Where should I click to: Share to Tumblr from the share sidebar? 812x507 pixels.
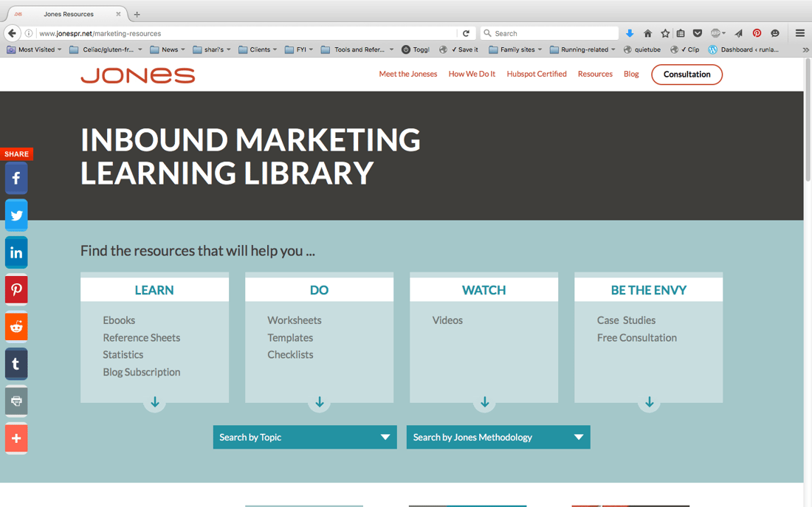[16, 364]
